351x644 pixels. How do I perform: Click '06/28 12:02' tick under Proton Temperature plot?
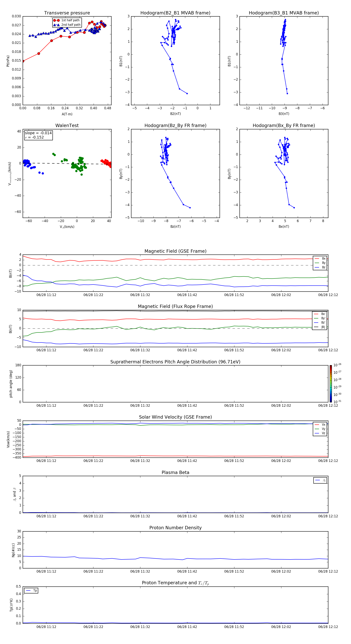click(x=281, y=627)
